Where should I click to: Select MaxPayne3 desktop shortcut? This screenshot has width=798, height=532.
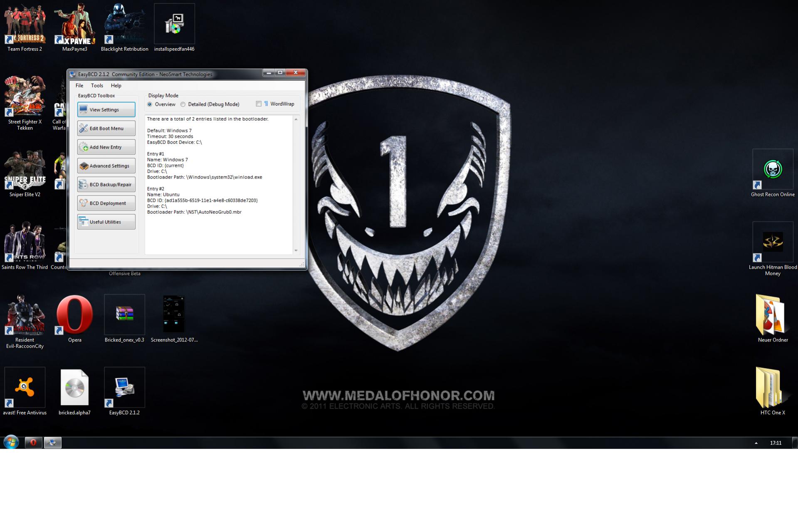click(x=75, y=27)
